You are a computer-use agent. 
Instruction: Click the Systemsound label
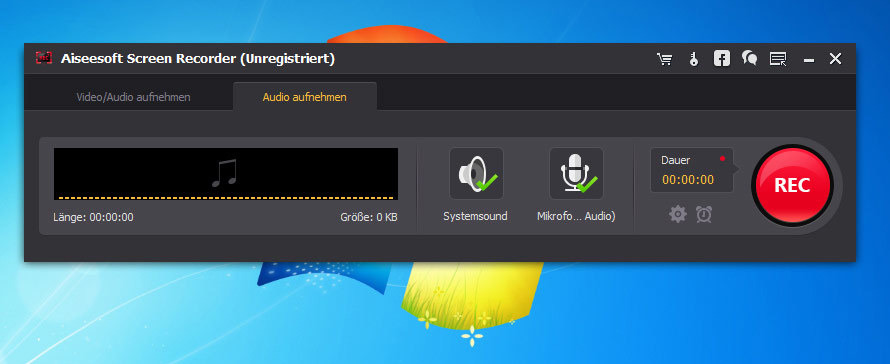pos(476,216)
